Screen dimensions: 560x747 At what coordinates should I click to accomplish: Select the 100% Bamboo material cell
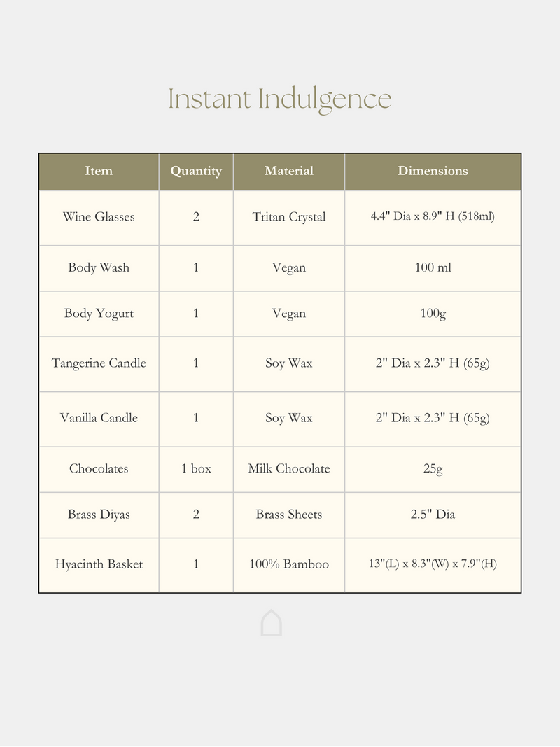(x=288, y=564)
